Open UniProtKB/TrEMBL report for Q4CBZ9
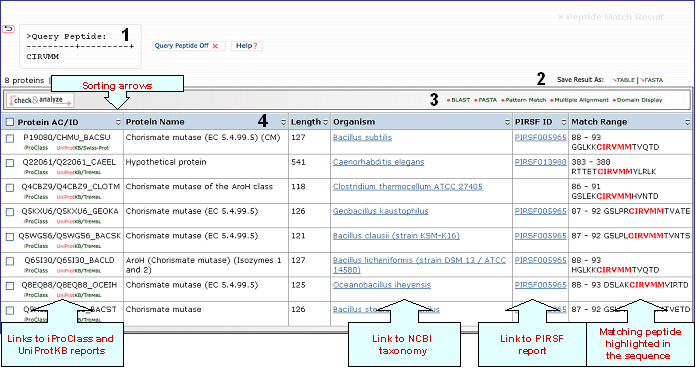This screenshot has height=368, width=696. (79, 197)
